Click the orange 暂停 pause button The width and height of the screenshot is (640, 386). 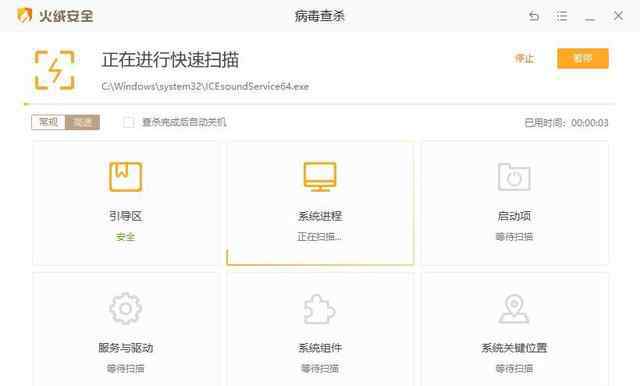[582, 58]
